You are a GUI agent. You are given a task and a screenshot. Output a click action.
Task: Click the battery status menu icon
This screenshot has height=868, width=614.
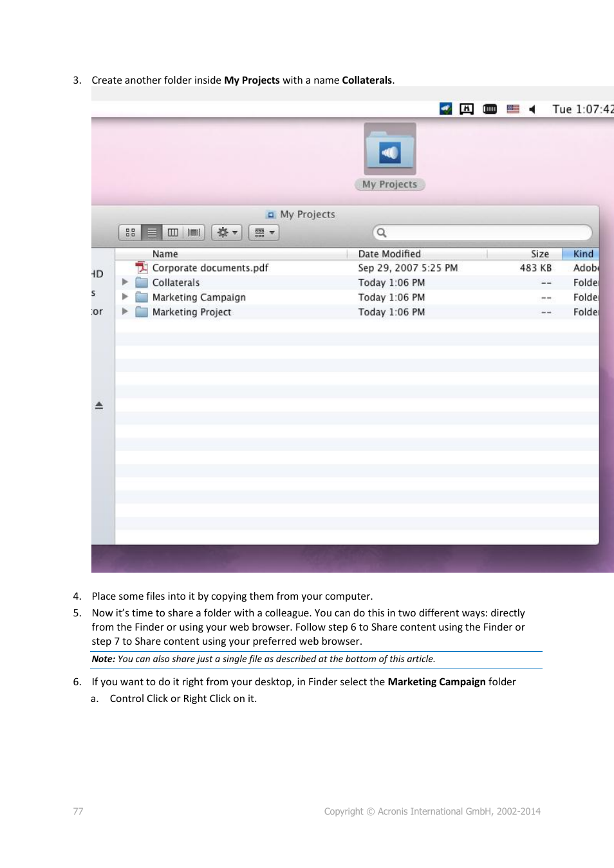[490, 109]
